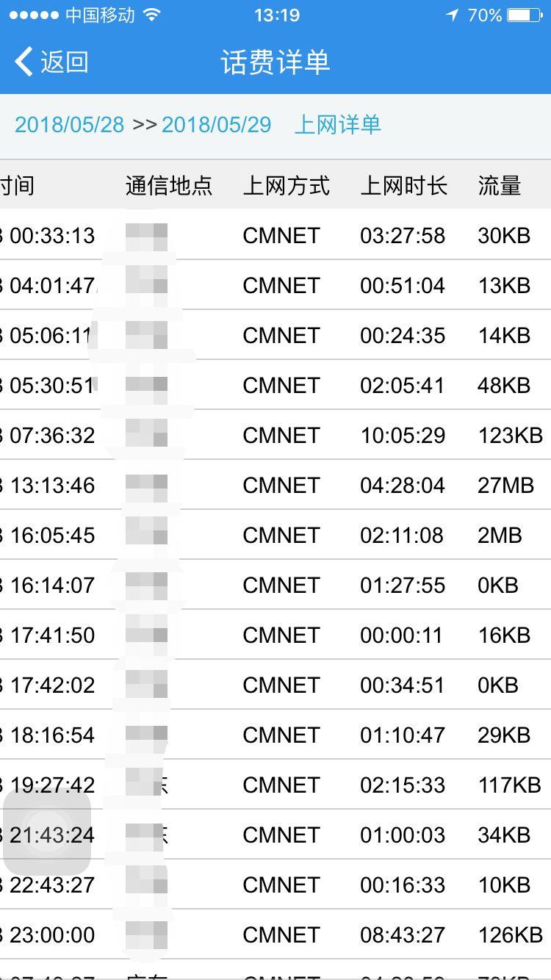
Task: Tap the back arrow icon
Action: click(24, 62)
